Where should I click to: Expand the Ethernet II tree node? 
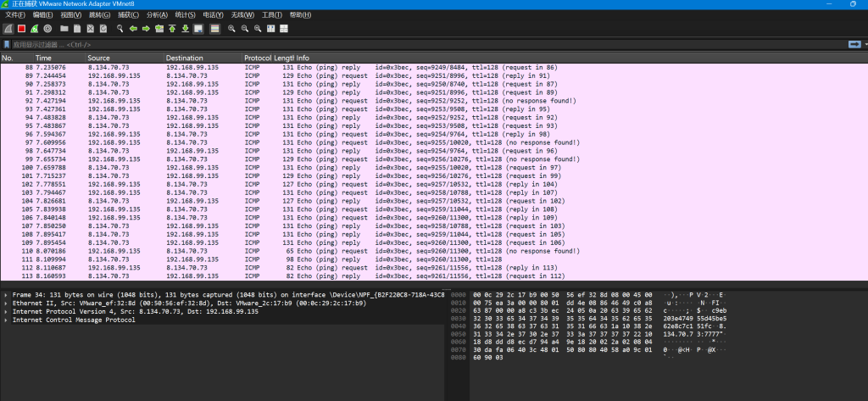click(8, 303)
